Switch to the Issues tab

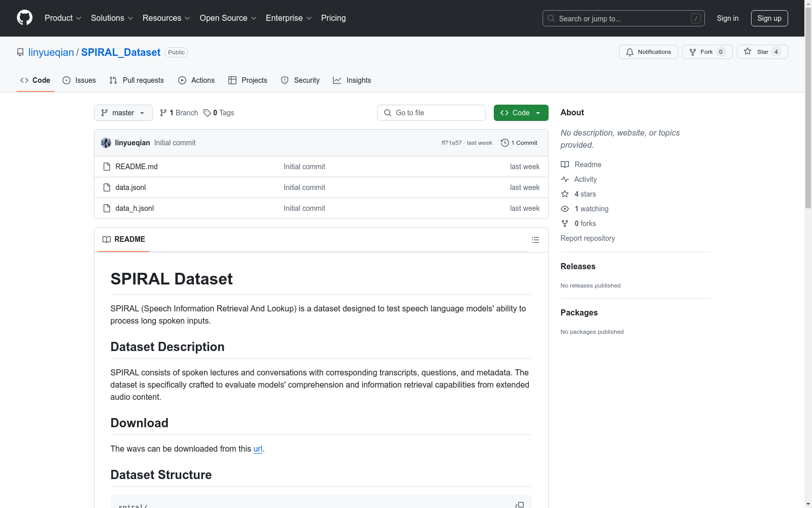pos(79,80)
